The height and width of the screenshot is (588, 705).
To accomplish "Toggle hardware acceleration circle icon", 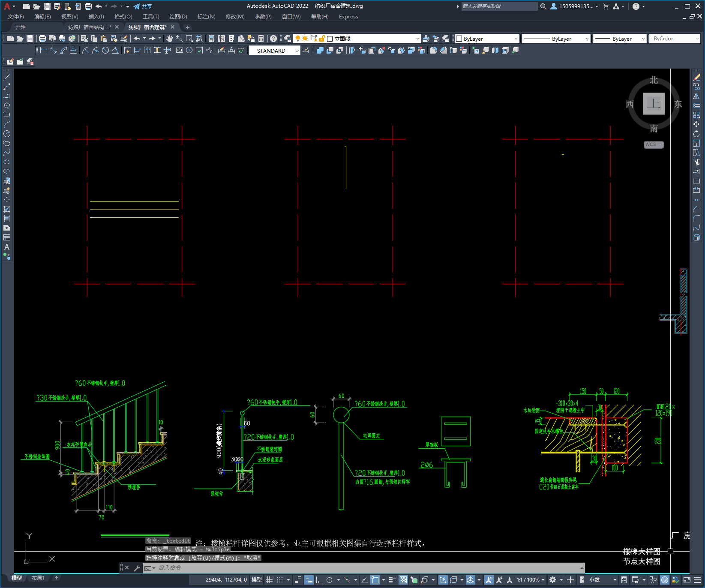I will [x=665, y=580].
